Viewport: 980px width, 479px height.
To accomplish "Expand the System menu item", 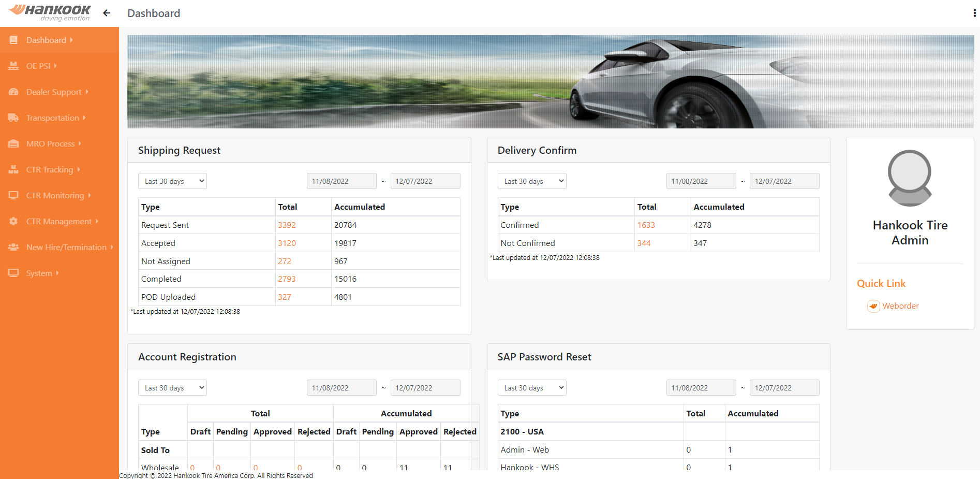I will [x=39, y=273].
